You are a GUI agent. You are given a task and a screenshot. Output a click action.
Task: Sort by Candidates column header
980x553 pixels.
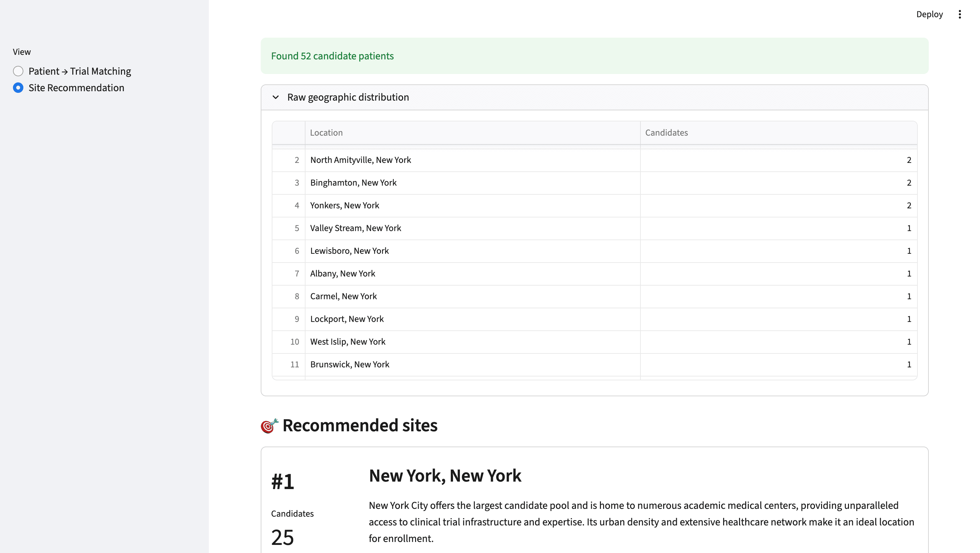tap(778, 133)
